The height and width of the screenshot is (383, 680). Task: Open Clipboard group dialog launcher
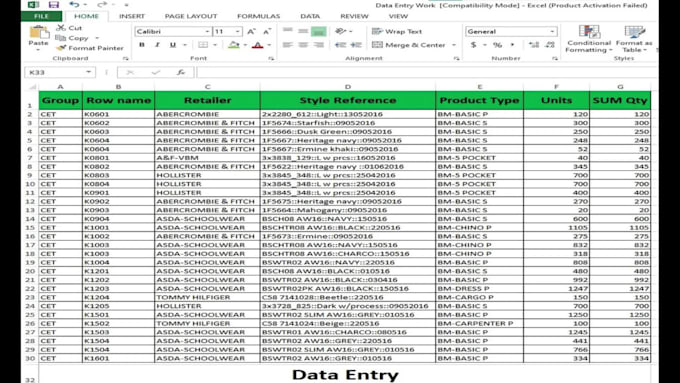[x=126, y=58]
